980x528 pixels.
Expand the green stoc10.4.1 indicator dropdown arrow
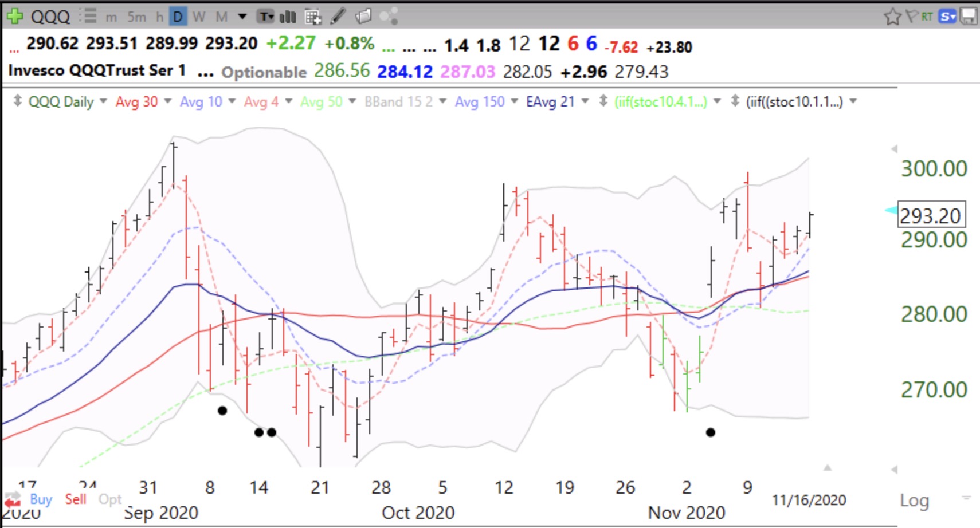click(717, 101)
